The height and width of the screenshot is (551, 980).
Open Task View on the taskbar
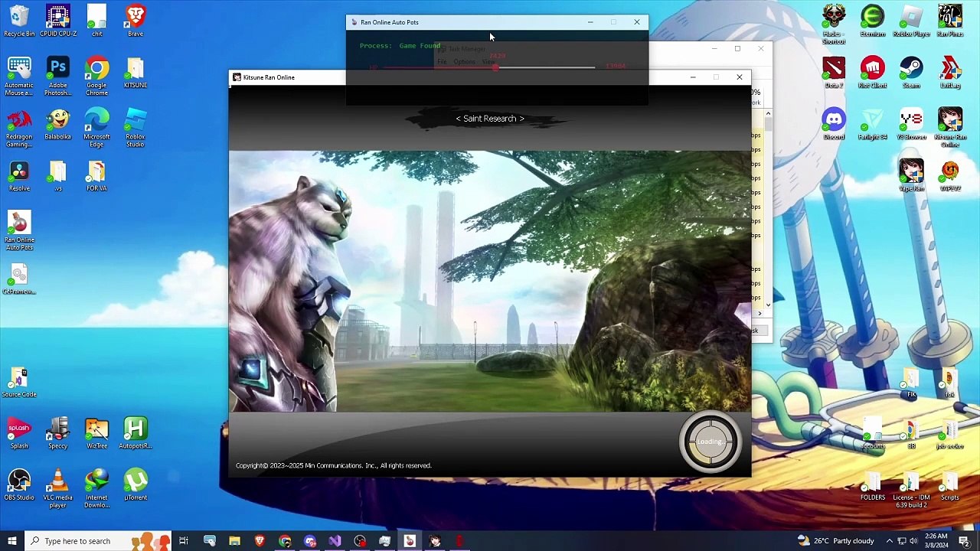[184, 541]
